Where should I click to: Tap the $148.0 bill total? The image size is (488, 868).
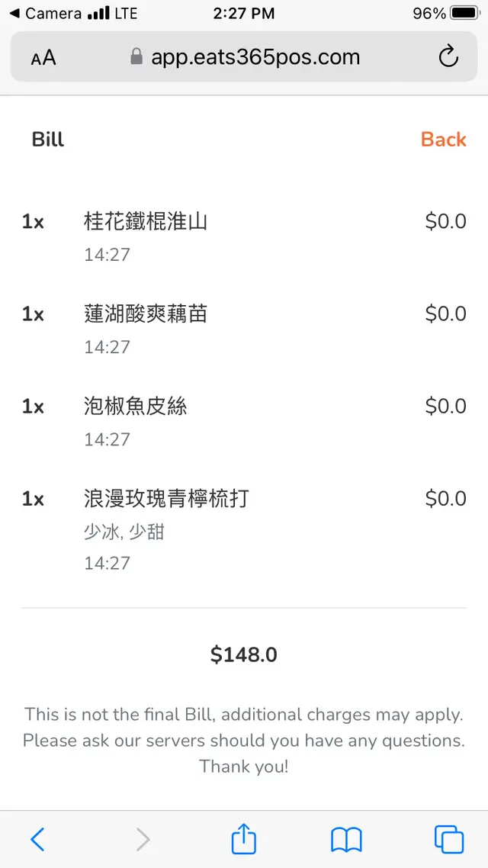[244, 654]
